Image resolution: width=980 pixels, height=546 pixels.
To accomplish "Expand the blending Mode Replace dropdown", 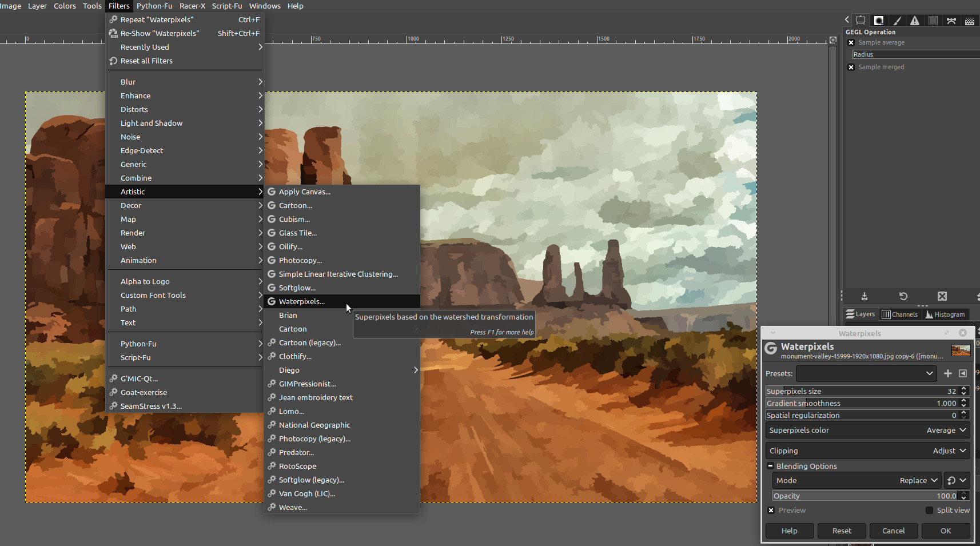I will click(856, 480).
